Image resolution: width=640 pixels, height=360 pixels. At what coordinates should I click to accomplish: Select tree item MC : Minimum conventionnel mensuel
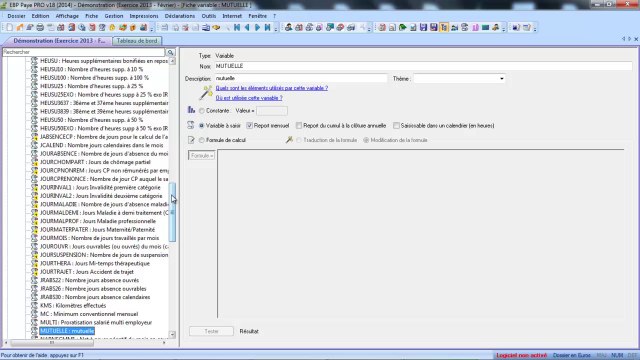89,314
